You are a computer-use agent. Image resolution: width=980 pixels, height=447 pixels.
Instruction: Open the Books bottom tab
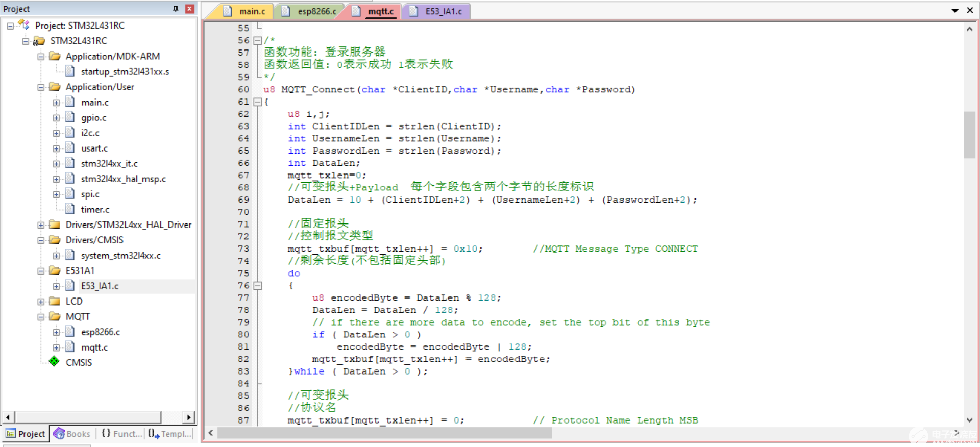pyautogui.click(x=72, y=434)
